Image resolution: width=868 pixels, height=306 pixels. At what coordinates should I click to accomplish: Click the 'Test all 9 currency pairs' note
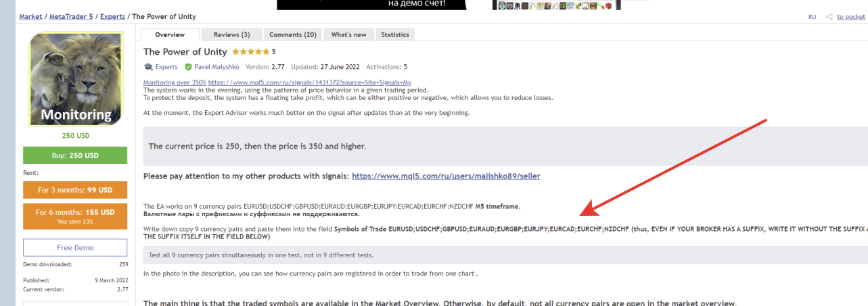505,255
